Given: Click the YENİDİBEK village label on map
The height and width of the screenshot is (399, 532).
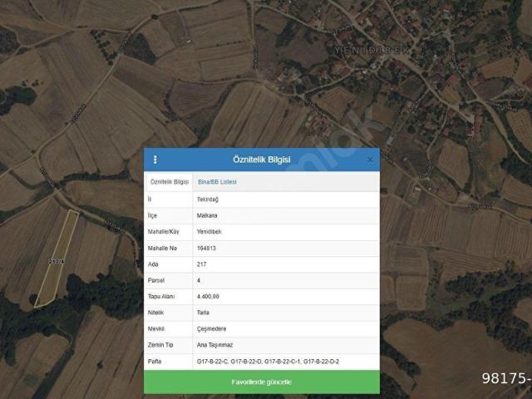Looking at the screenshot, I should (372, 50).
